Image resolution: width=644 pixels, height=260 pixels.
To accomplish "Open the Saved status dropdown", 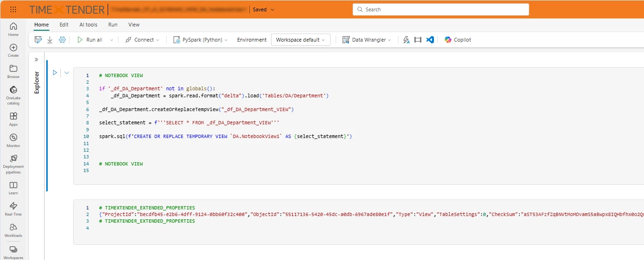I will pyautogui.click(x=263, y=9).
